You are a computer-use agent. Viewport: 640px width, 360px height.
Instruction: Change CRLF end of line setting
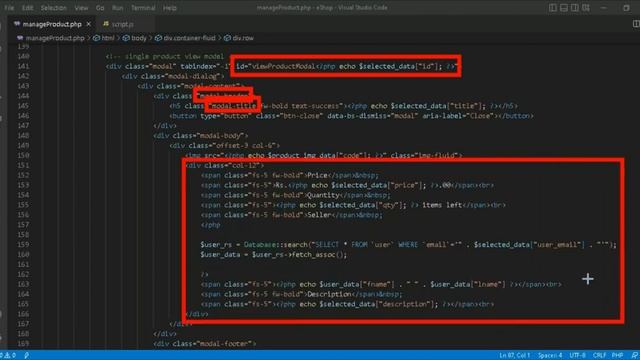click(x=599, y=356)
